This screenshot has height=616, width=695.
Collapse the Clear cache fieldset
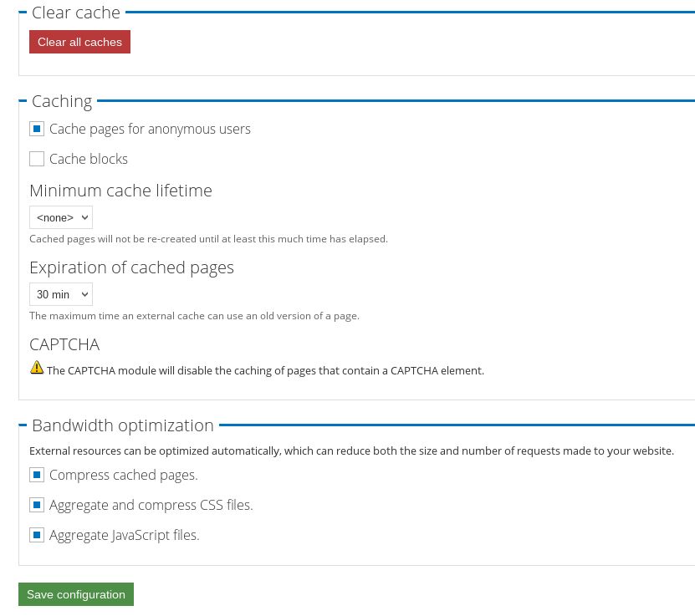tap(76, 13)
